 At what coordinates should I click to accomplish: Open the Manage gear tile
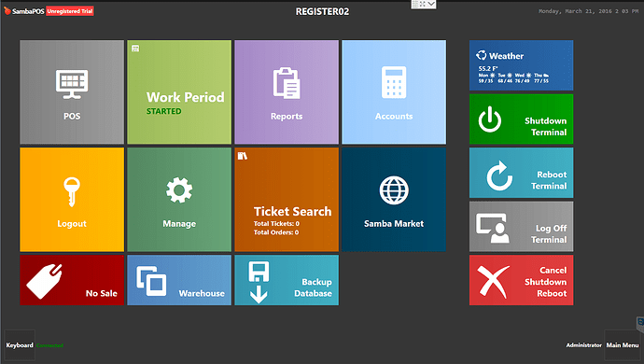[x=179, y=200]
